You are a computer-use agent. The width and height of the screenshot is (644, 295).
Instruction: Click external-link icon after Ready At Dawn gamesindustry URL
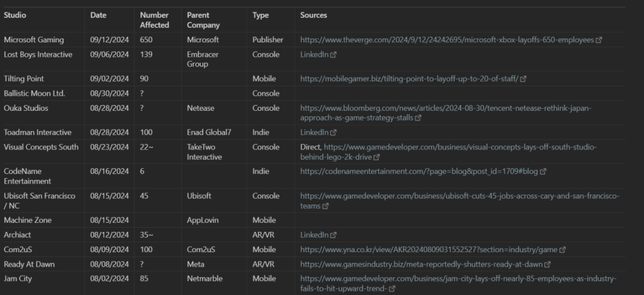[x=547, y=265]
